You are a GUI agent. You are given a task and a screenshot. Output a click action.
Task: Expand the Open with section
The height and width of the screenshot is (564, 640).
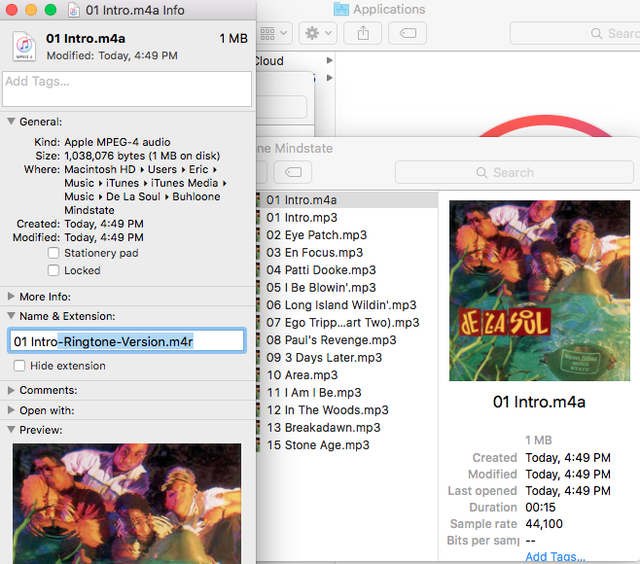[x=11, y=410]
